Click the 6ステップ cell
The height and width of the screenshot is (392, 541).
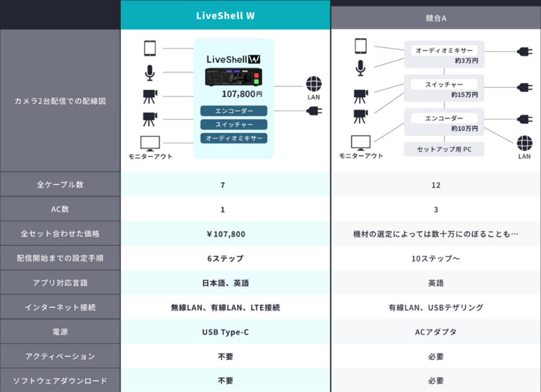tap(225, 258)
